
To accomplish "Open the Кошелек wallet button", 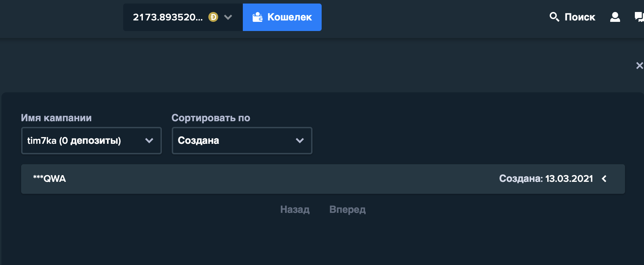I will [x=282, y=17].
